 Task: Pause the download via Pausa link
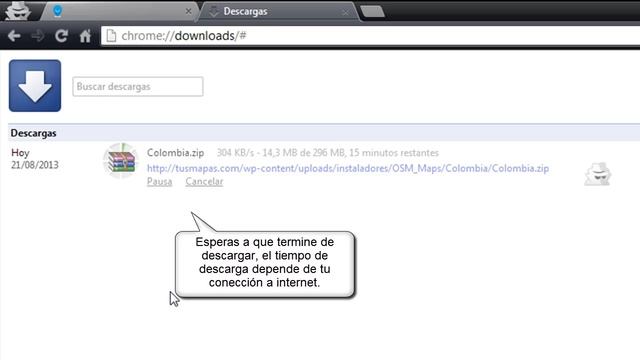(160, 182)
